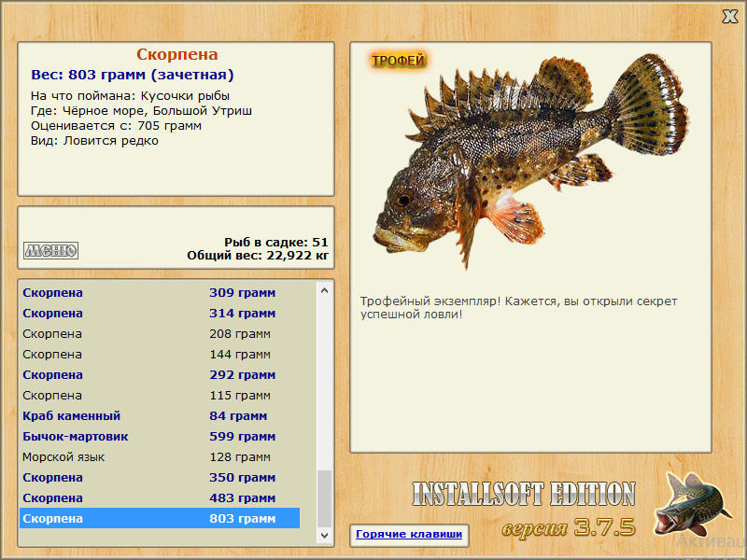The image size is (747, 560).
Task: Select the Морской язык 128 грамм row
Action: click(x=160, y=456)
